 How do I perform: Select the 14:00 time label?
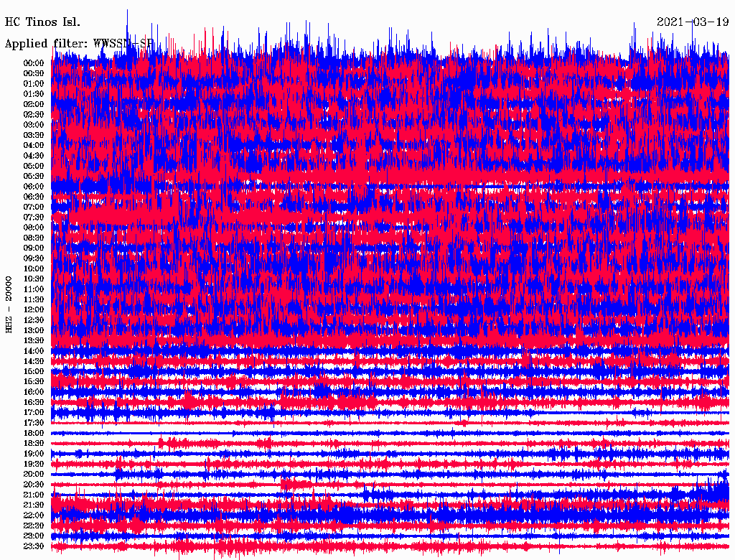coord(34,351)
